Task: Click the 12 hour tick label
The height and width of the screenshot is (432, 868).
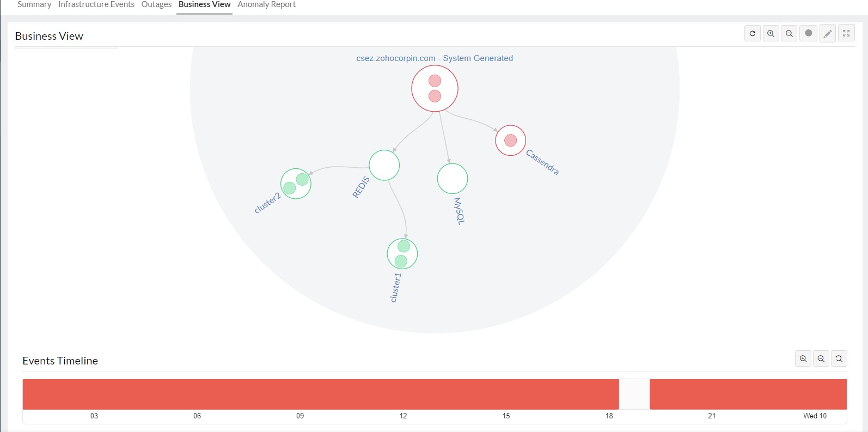Action: click(403, 416)
